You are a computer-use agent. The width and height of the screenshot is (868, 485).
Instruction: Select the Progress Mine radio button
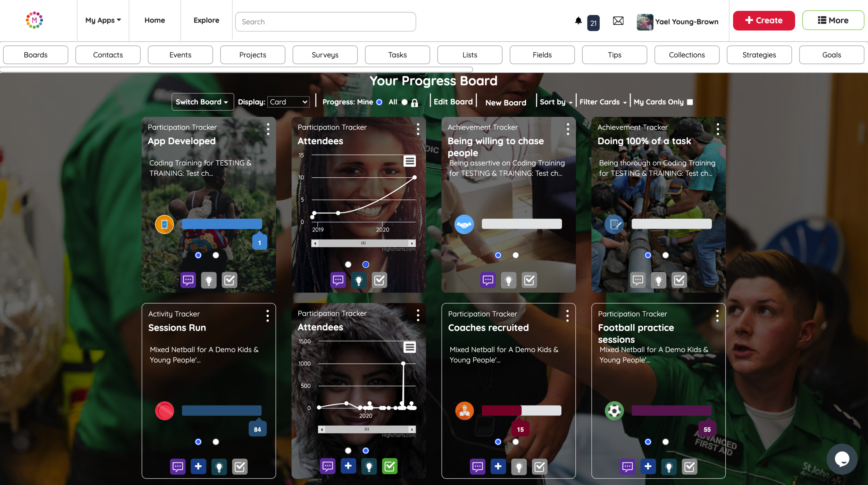click(x=379, y=102)
